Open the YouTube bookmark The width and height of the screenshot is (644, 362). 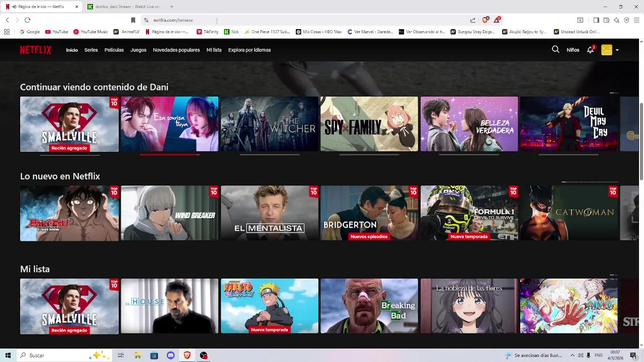click(x=56, y=32)
